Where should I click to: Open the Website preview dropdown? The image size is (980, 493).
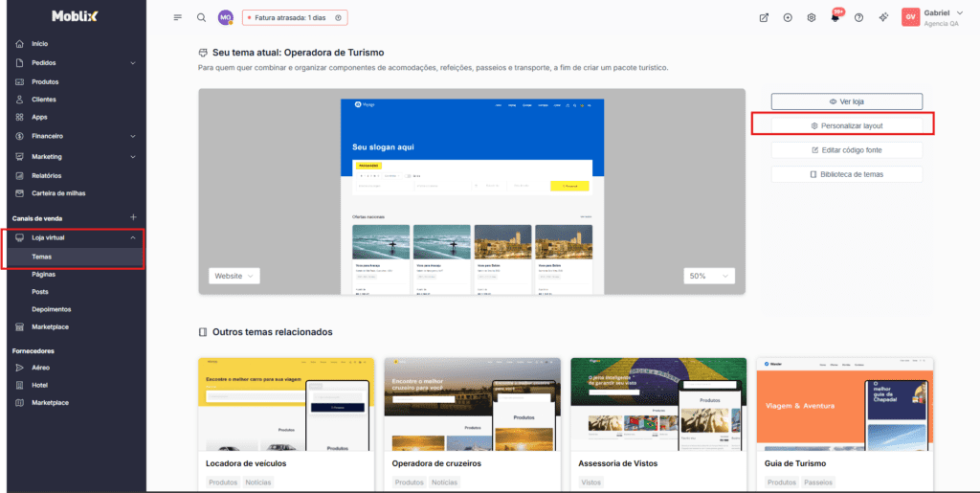[x=234, y=276]
